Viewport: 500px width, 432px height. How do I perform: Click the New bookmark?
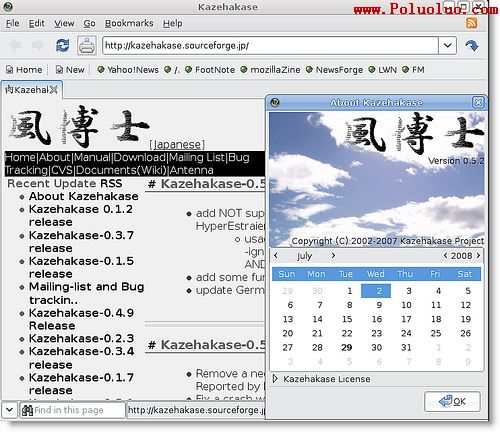[x=70, y=70]
